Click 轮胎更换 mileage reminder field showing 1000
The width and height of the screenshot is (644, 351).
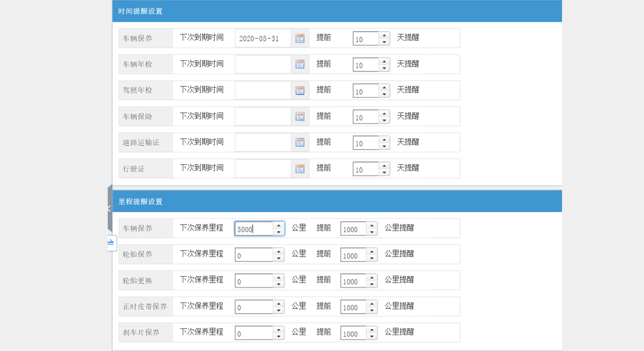[353, 281]
